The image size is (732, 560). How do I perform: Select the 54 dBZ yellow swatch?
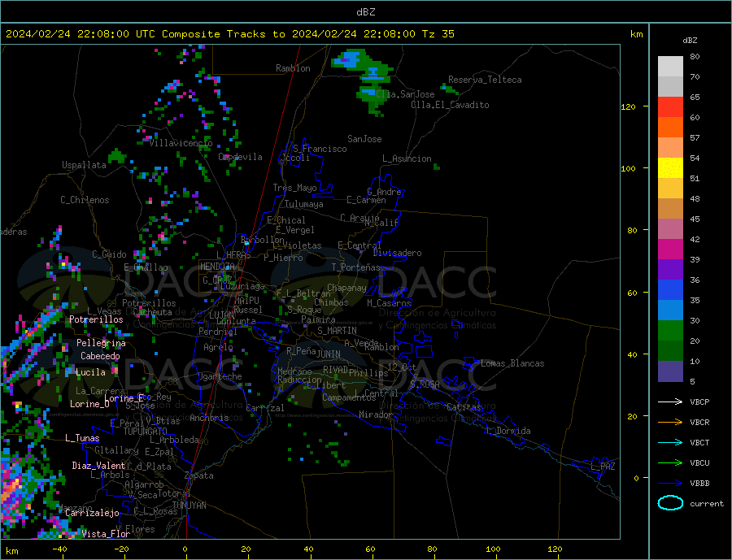[670, 168]
